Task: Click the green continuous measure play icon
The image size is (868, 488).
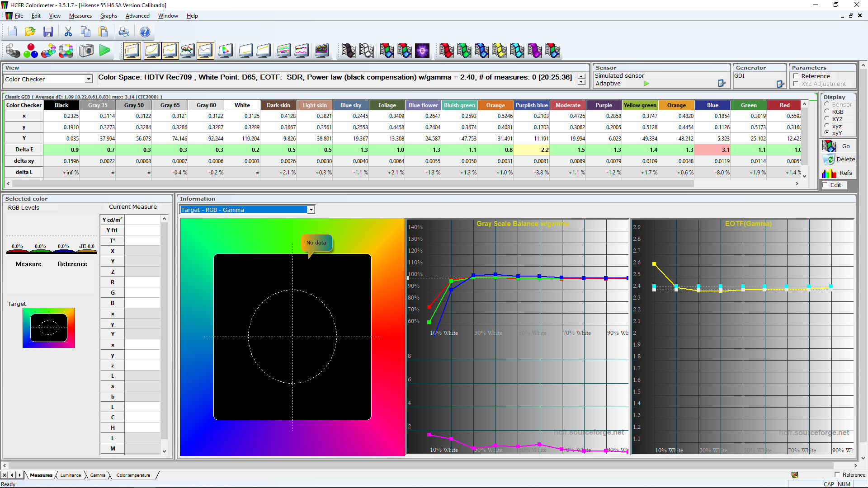Action: point(104,51)
